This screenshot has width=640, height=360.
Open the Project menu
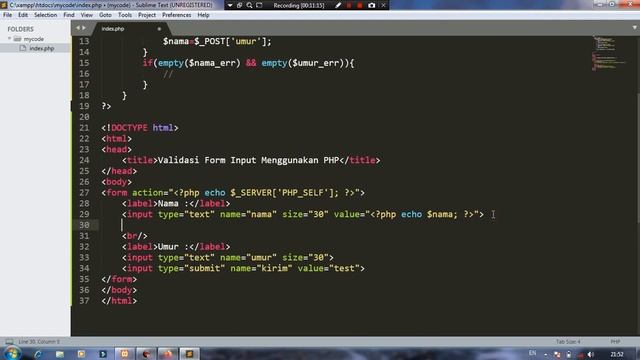tap(147, 15)
